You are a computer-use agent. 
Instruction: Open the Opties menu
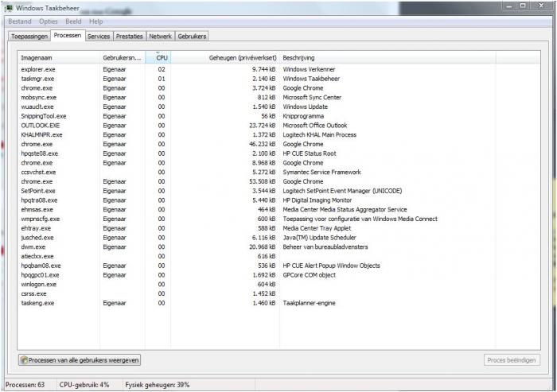(x=49, y=21)
